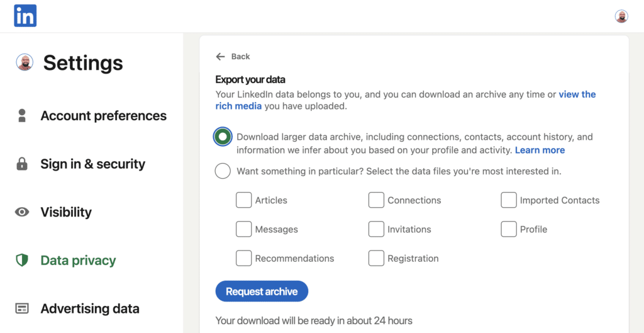
Task: Select the 'Want something in particular' radio button
Action: (x=223, y=171)
